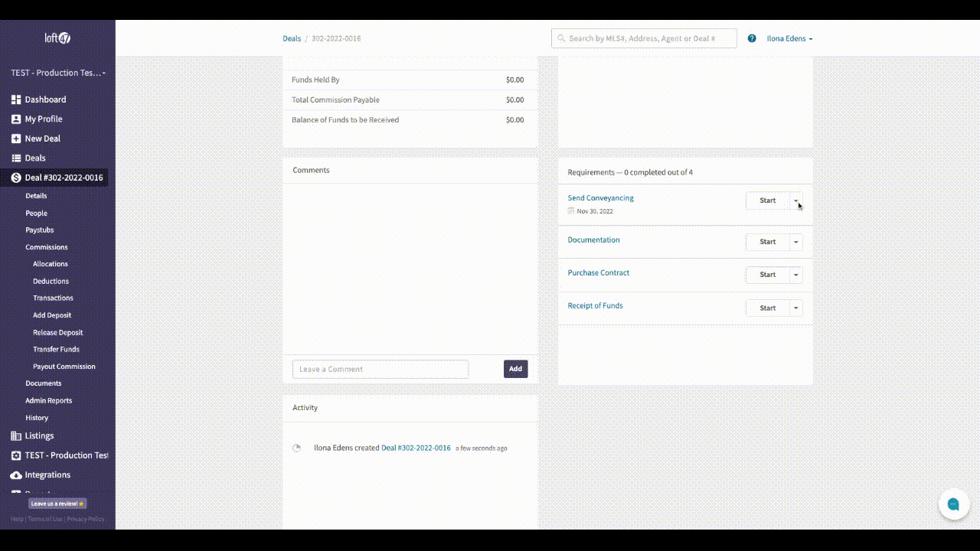The image size is (980, 551).
Task: Go to Allocations
Action: pyautogui.click(x=51, y=264)
